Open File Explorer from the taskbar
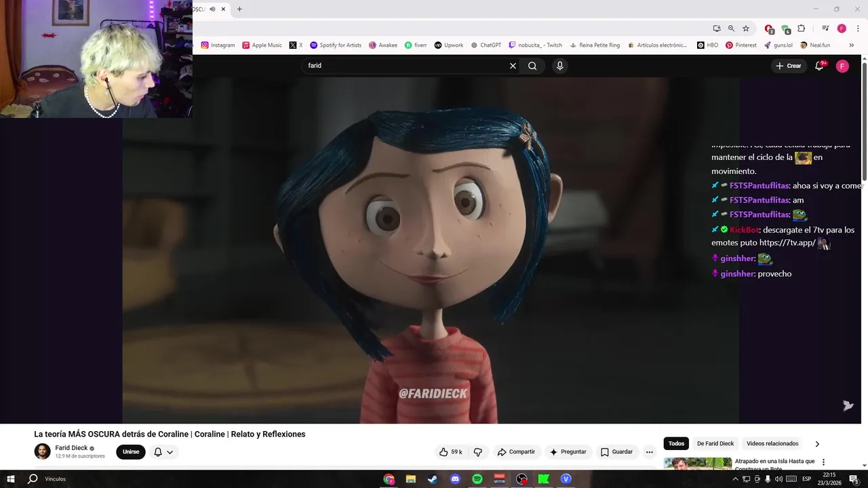The width and height of the screenshot is (868, 488). point(411,479)
